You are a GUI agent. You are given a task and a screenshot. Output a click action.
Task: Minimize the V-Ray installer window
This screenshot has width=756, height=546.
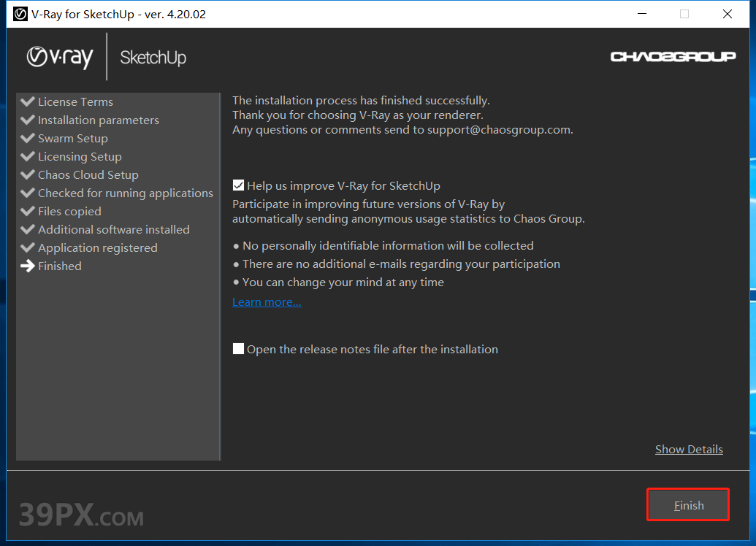pyautogui.click(x=642, y=14)
